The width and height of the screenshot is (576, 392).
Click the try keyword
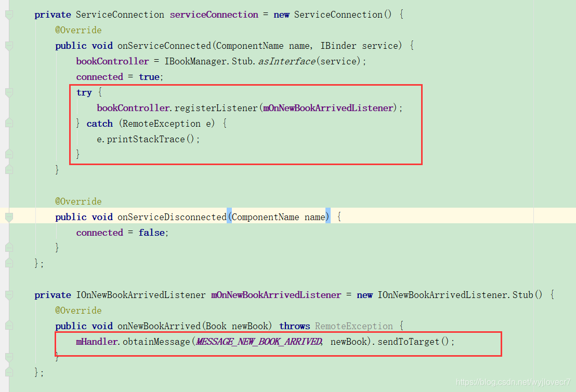pos(84,92)
